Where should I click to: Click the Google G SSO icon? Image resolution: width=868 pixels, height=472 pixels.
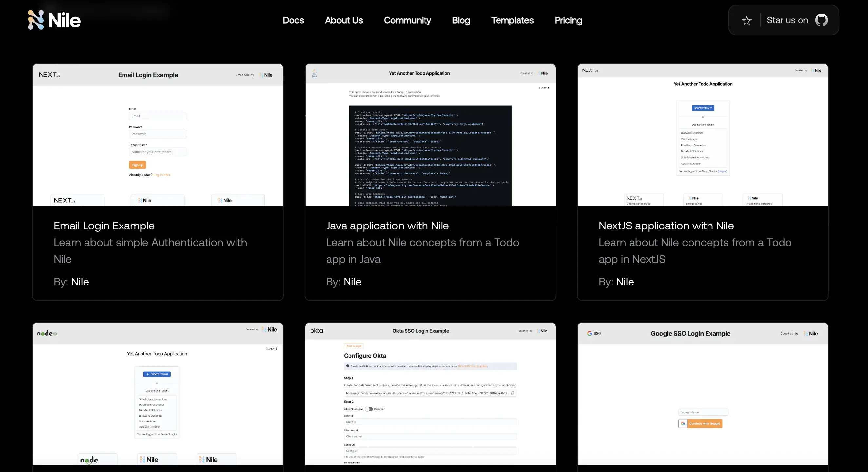(589, 333)
